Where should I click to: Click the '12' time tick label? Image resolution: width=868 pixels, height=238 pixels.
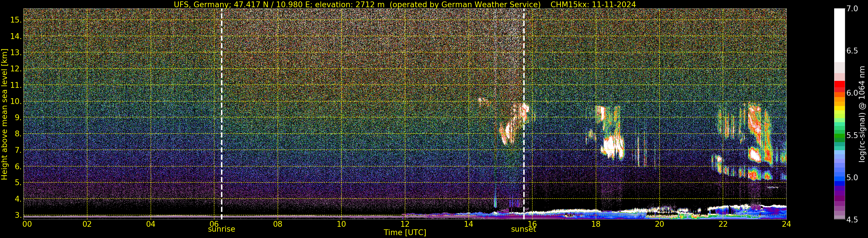point(405,224)
